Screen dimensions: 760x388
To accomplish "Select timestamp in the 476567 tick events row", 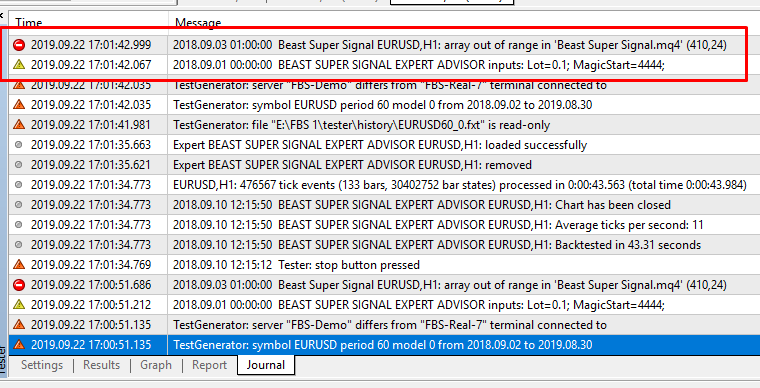I will (91, 185).
